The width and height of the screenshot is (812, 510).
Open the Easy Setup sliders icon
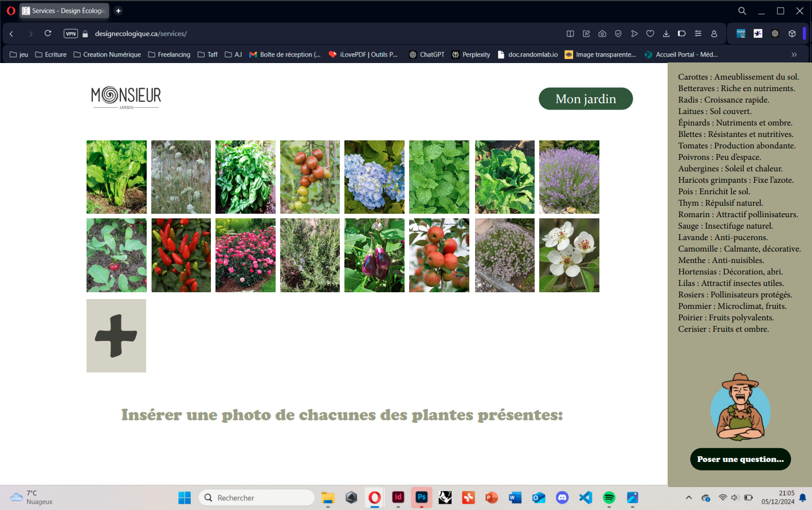(698, 34)
